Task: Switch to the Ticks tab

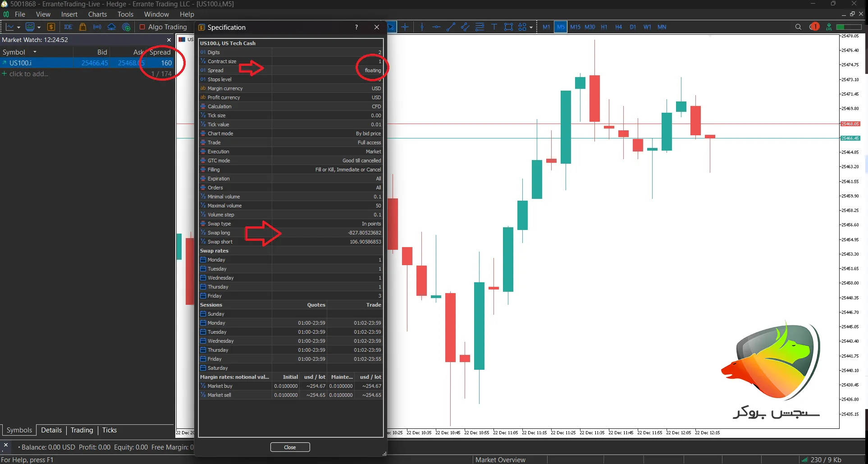Action: (109, 430)
